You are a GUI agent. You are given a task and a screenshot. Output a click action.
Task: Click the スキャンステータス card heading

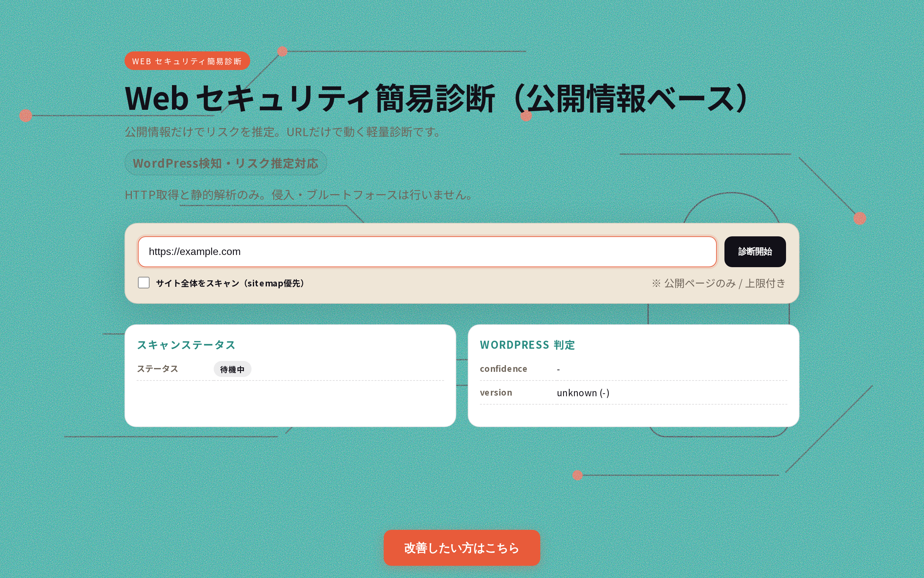[186, 345]
